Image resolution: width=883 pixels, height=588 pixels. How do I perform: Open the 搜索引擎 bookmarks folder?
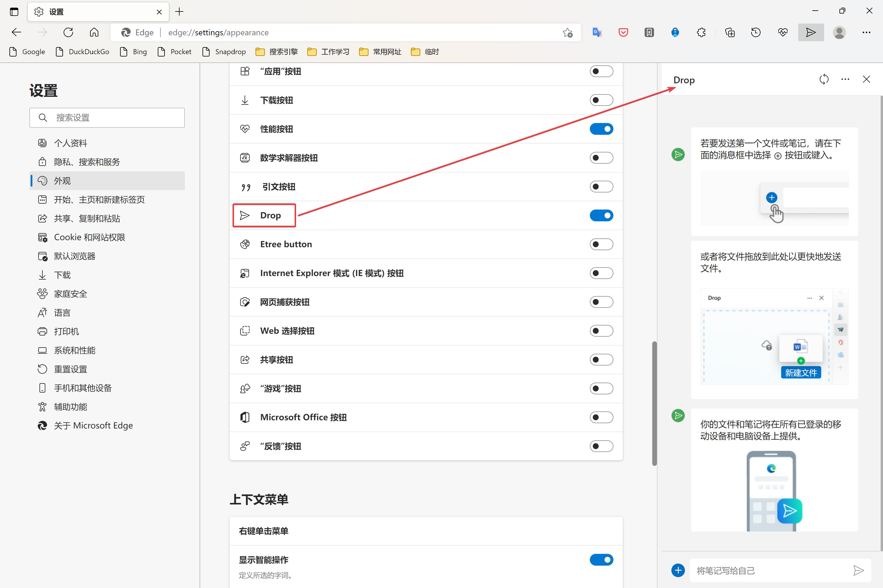tap(277, 52)
